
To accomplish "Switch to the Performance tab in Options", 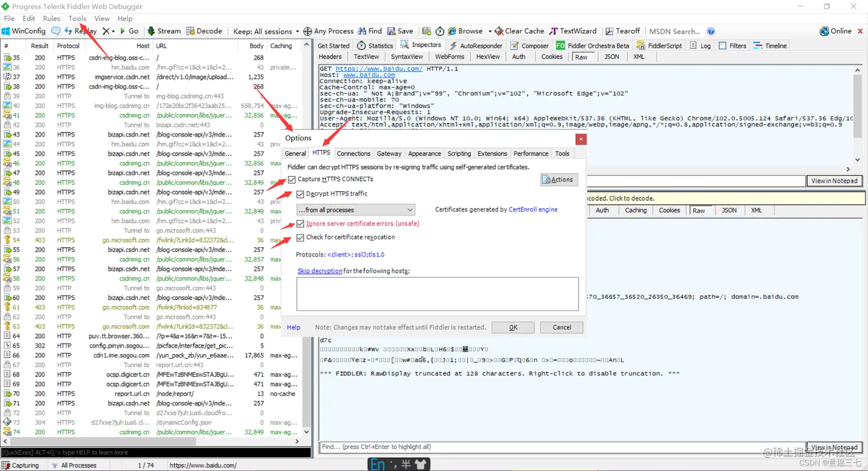I will click(x=531, y=154).
